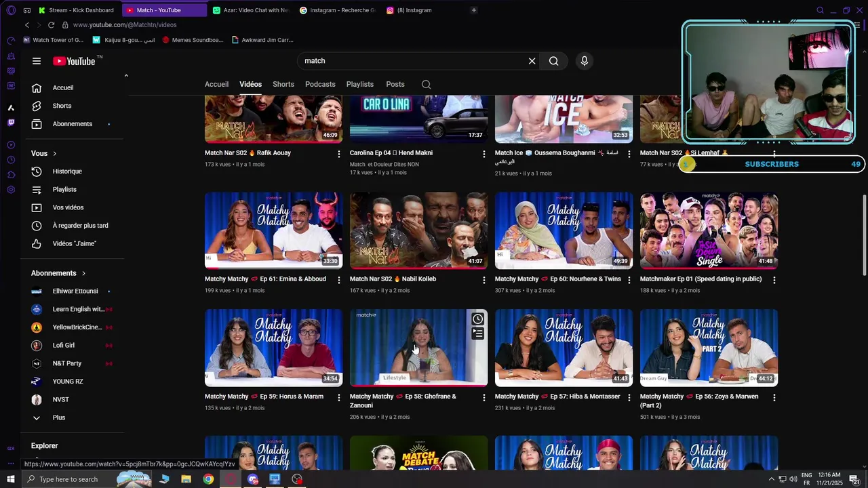Play Ep 61 Emina & Abboud thumbnail

[x=273, y=230]
